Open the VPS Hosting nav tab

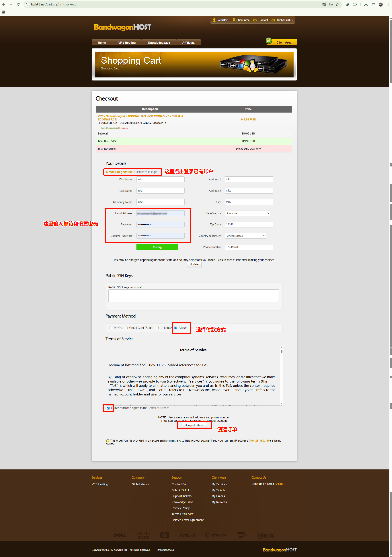(x=127, y=43)
